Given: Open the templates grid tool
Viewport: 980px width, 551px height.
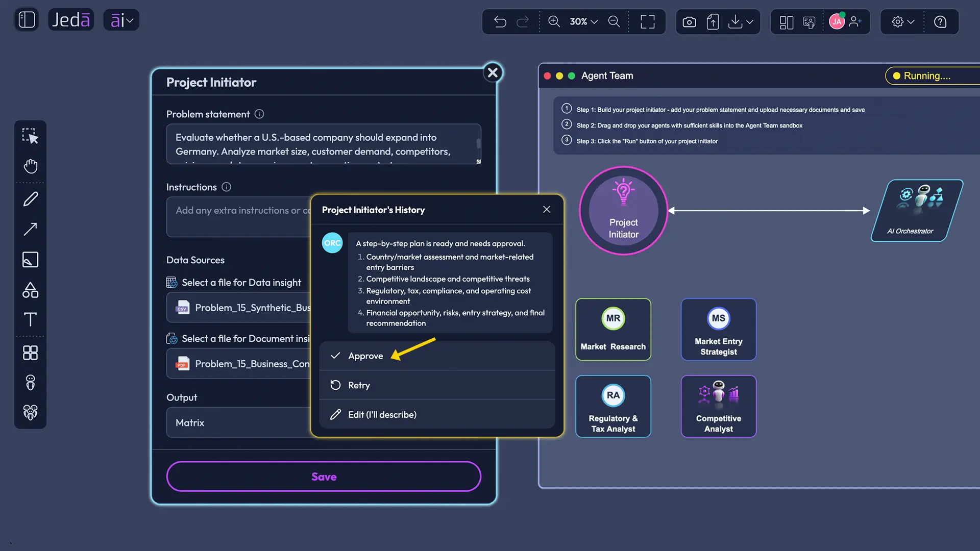Looking at the screenshot, I should pos(30,353).
